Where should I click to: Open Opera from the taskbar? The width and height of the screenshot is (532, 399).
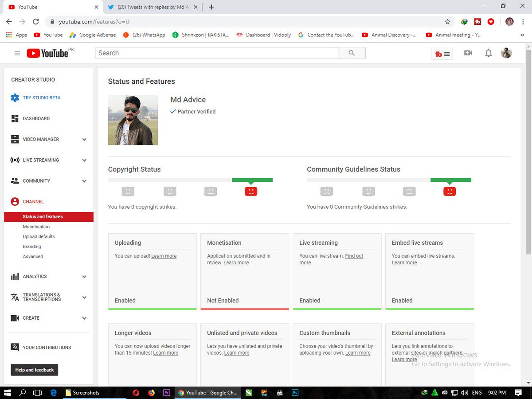tap(136, 392)
